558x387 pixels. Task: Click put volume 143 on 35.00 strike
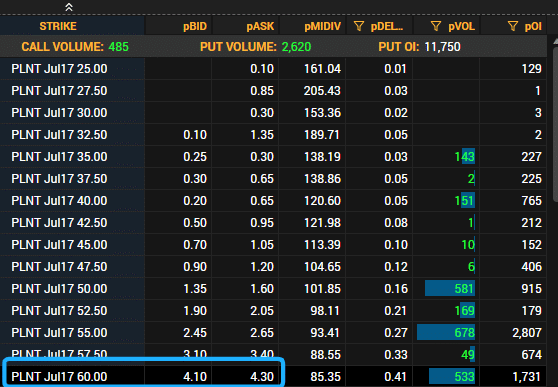click(x=464, y=157)
